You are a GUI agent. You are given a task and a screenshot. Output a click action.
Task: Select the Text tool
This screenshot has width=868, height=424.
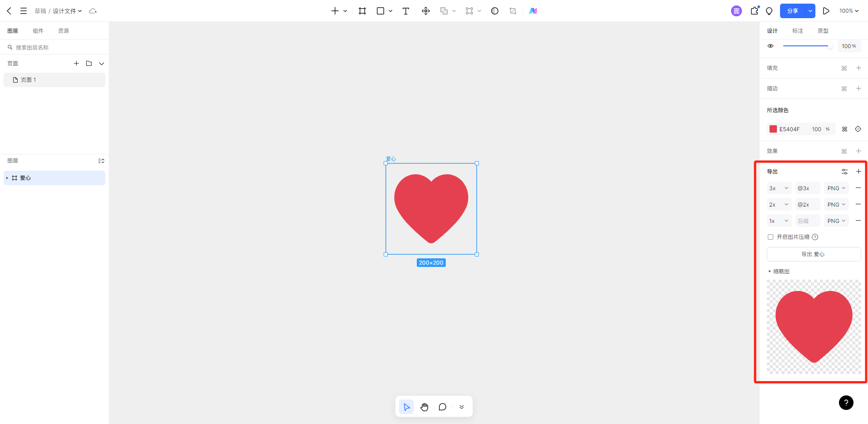(406, 11)
